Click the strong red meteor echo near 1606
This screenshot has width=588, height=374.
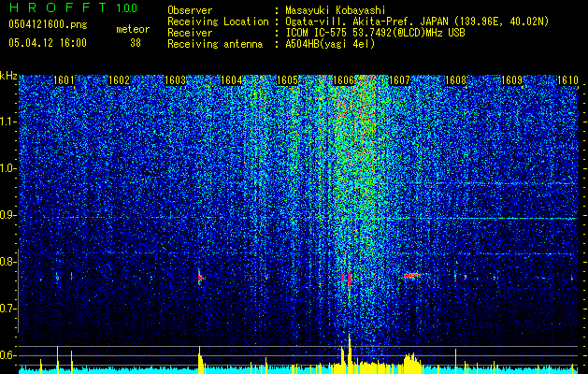(x=349, y=279)
